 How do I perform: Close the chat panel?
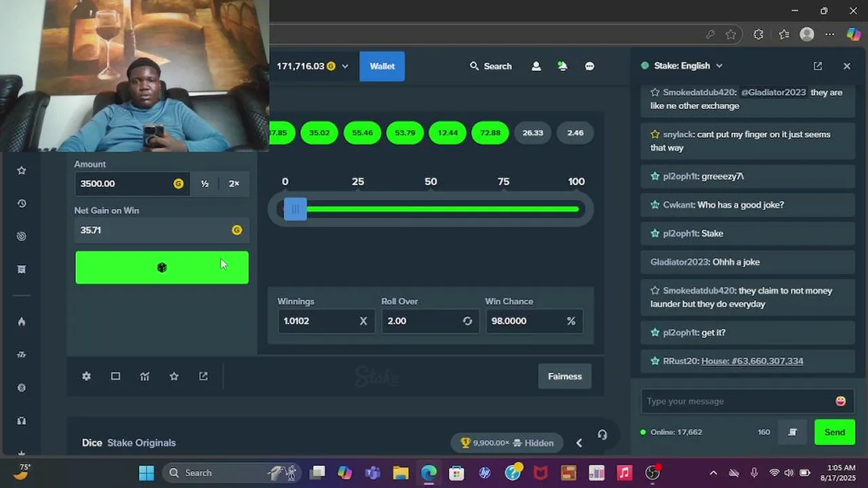point(847,66)
